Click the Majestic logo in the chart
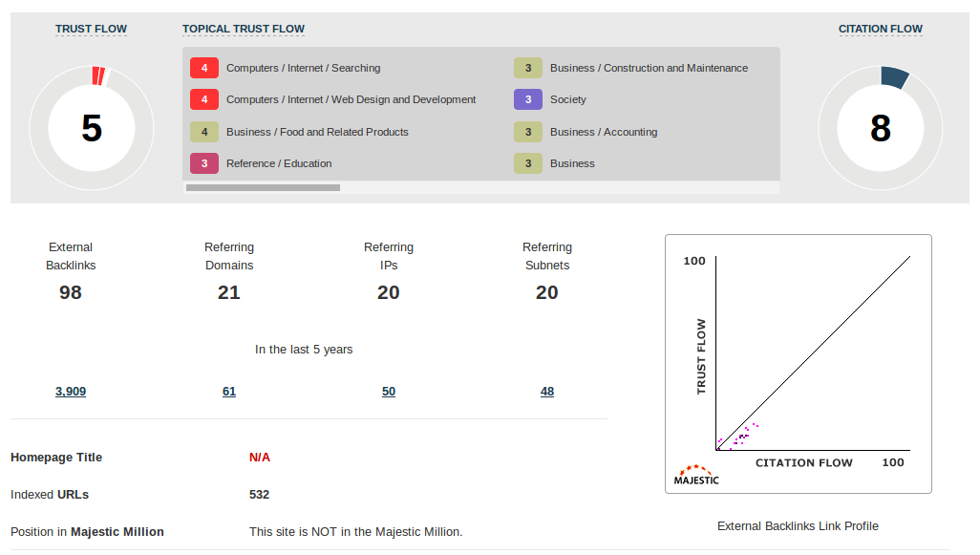Image resolution: width=980 pixels, height=555 pixels. (x=698, y=474)
